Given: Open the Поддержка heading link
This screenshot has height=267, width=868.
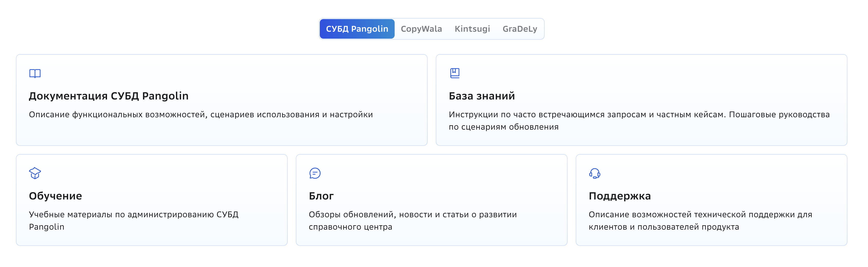Looking at the screenshot, I should (620, 196).
